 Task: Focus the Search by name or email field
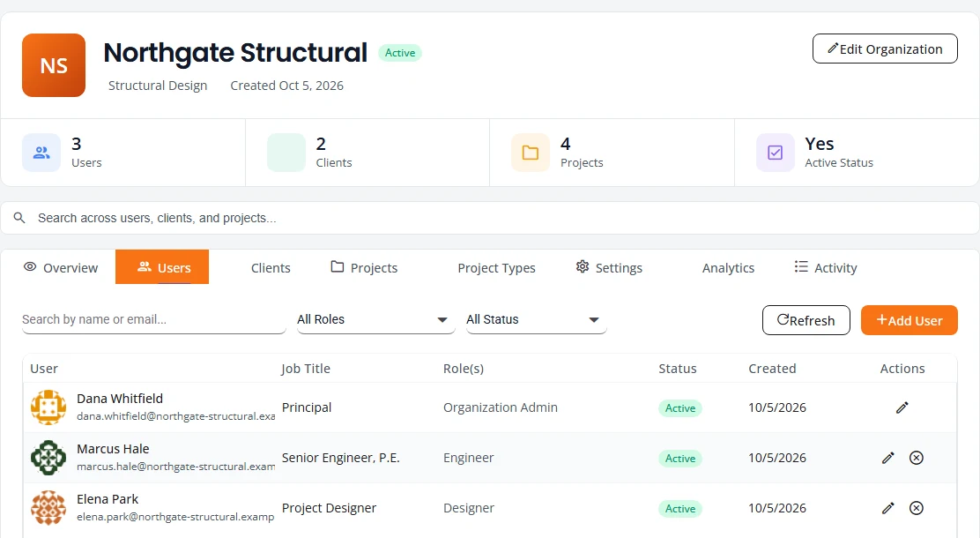153,319
